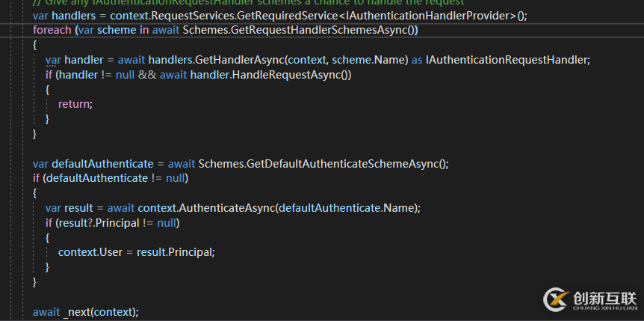Click the _next(context) call
Viewport: 644px width, 321px height.
(x=101, y=311)
